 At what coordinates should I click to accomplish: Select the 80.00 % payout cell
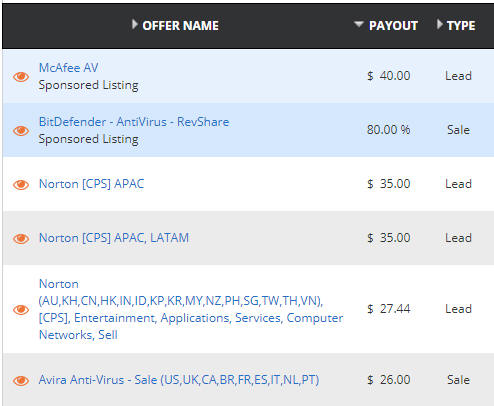[389, 130]
